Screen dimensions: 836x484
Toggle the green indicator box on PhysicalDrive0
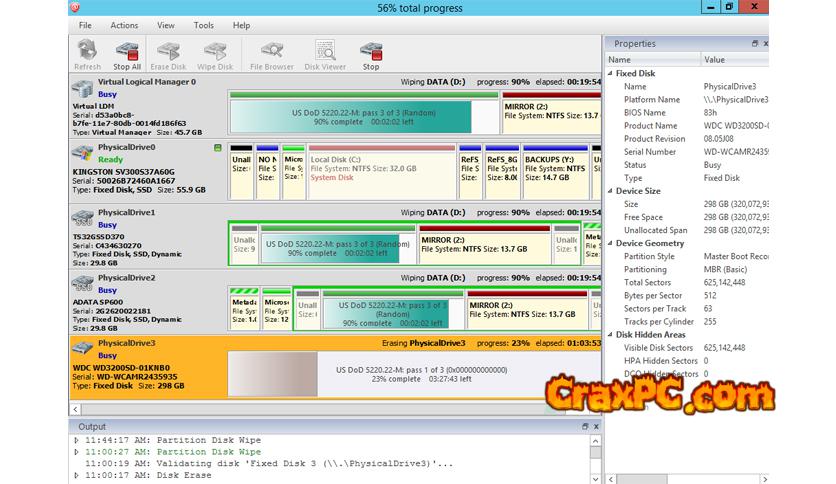pos(218,148)
